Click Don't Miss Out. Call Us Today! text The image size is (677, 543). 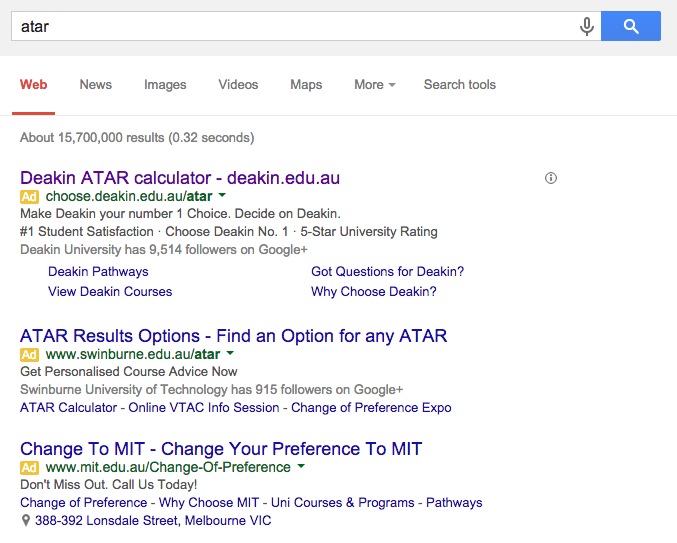[108, 484]
